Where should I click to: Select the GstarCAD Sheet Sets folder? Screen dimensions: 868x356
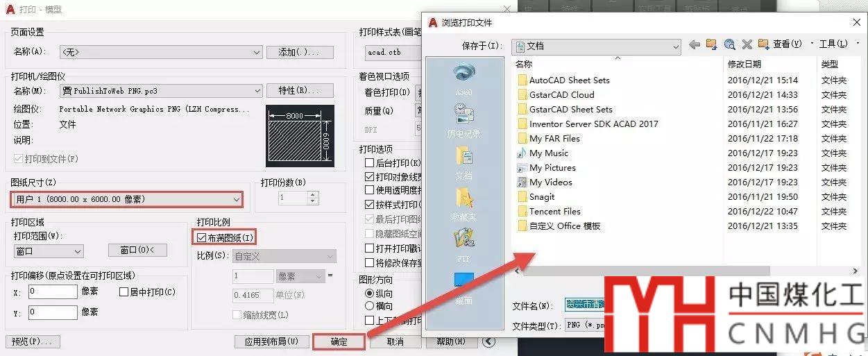pyautogui.click(x=571, y=110)
